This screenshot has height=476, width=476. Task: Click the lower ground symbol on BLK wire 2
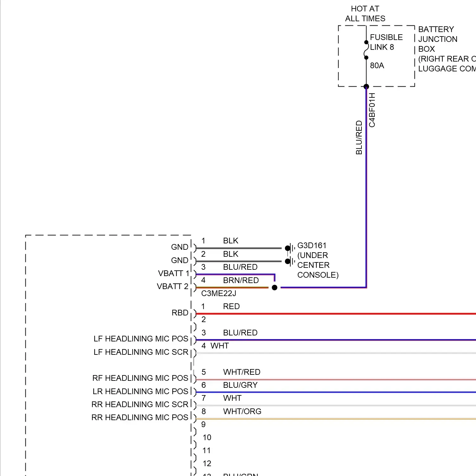click(289, 261)
